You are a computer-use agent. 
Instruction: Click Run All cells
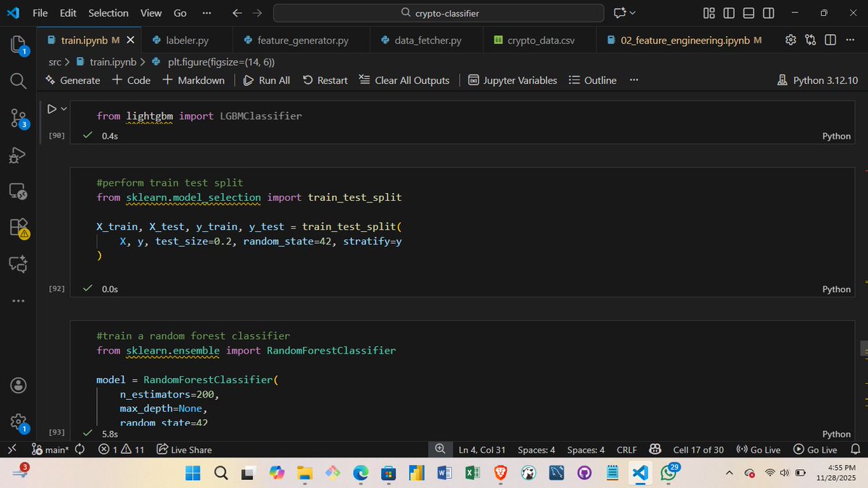[267, 80]
